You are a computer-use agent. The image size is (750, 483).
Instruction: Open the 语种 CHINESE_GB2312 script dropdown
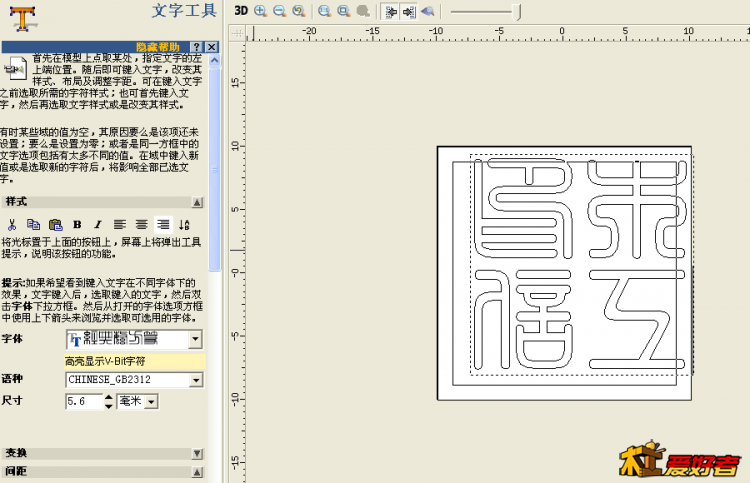196,380
